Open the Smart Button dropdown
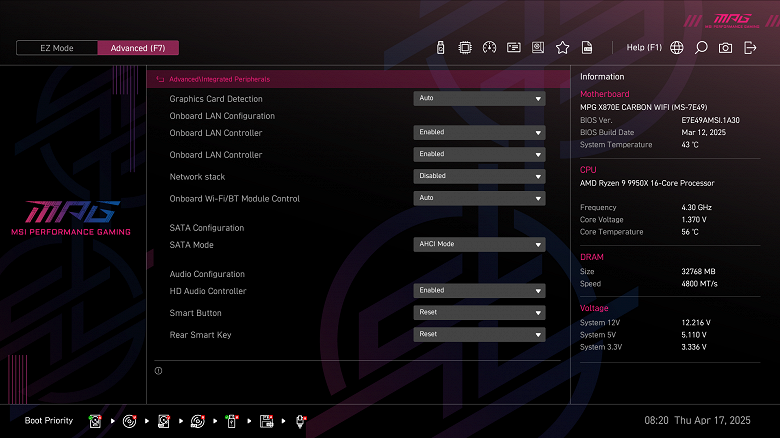Screen dimensions: 780x438 coord(479,313)
